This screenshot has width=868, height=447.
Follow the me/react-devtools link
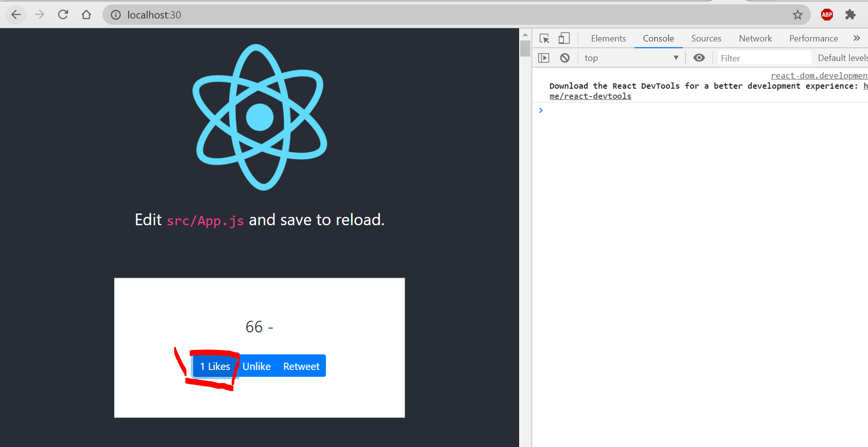(590, 97)
